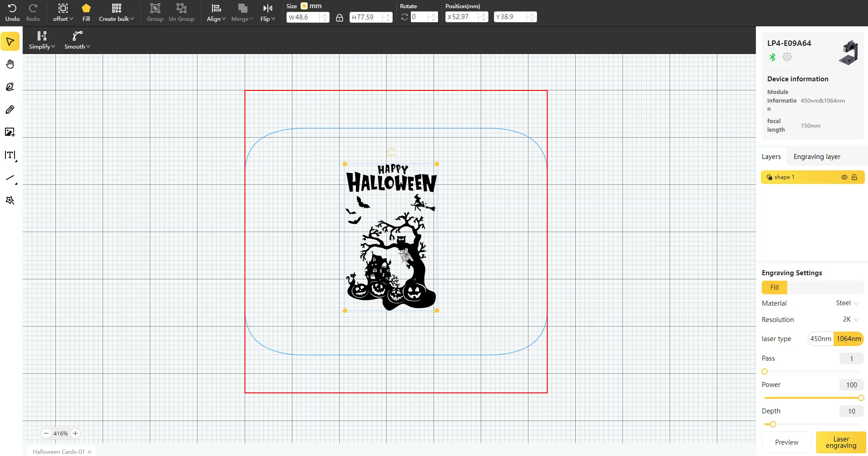Expand the Flip dropdown
This screenshot has width=868, height=456.
coord(268,13)
